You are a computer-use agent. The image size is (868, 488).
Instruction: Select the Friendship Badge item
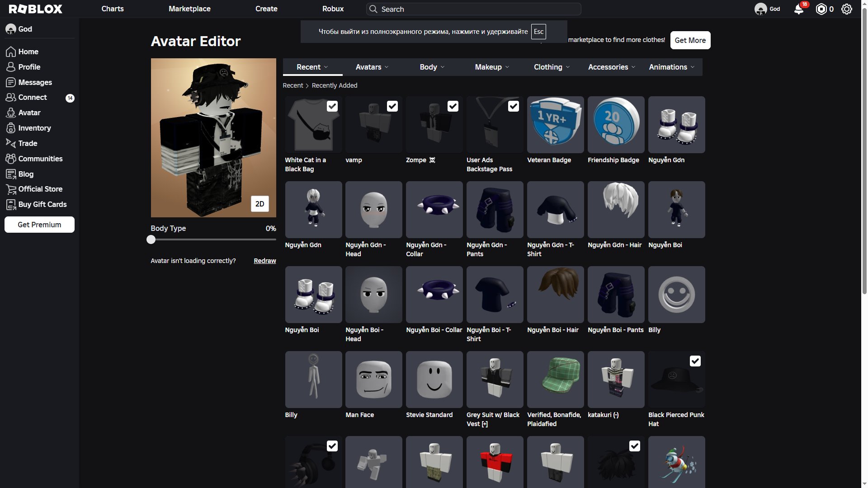tap(616, 125)
